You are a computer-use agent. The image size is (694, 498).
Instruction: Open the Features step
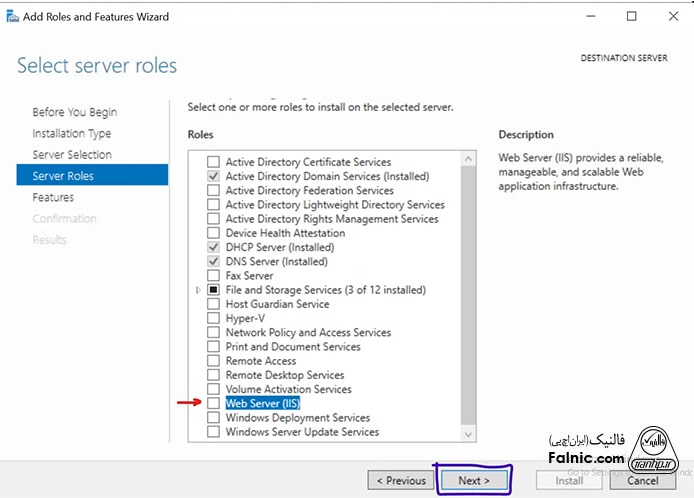[x=53, y=198]
